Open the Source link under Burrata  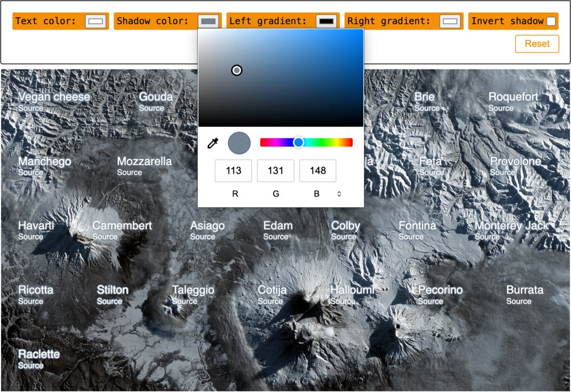tap(520, 301)
